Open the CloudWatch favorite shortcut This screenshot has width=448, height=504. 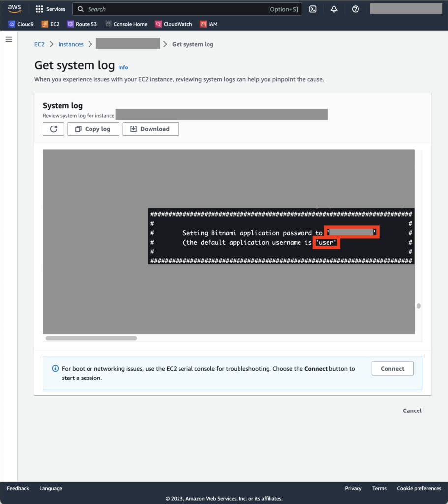click(x=174, y=24)
